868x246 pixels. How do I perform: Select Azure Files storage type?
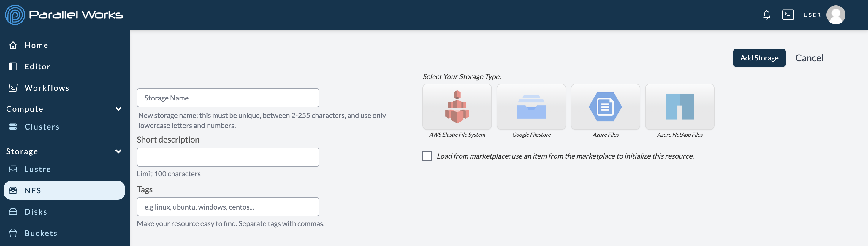[605, 107]
